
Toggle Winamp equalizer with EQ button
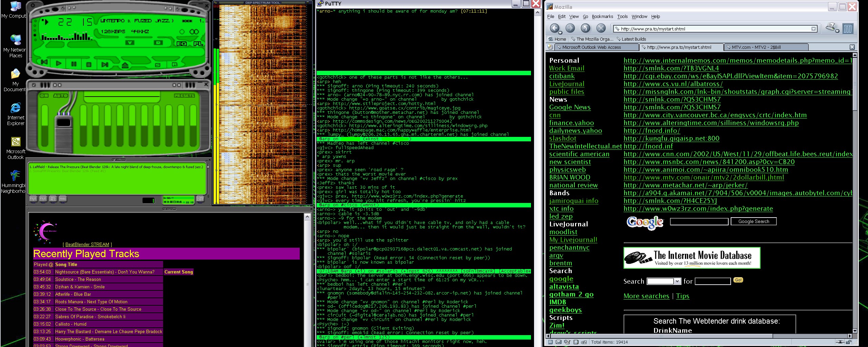[x=182, y=44]
